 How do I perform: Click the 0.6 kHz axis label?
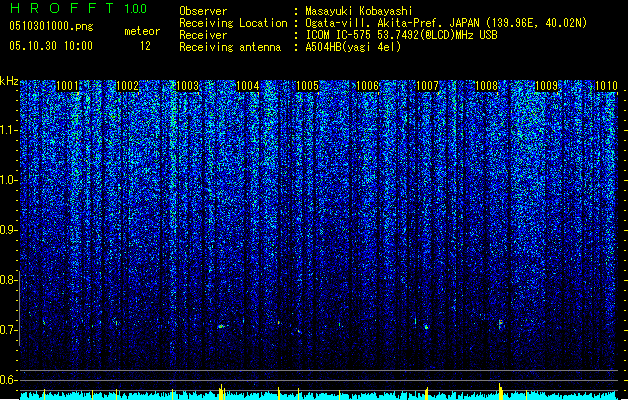8,380
